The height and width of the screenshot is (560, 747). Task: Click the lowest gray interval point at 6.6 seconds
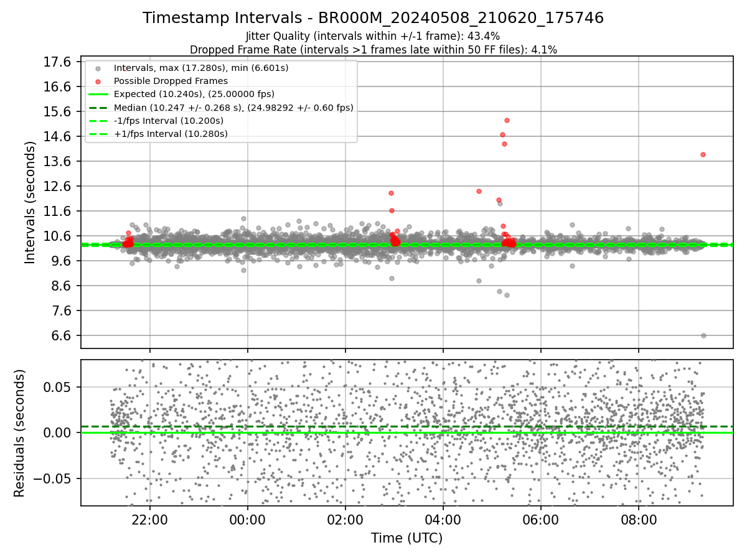point(703,335)
